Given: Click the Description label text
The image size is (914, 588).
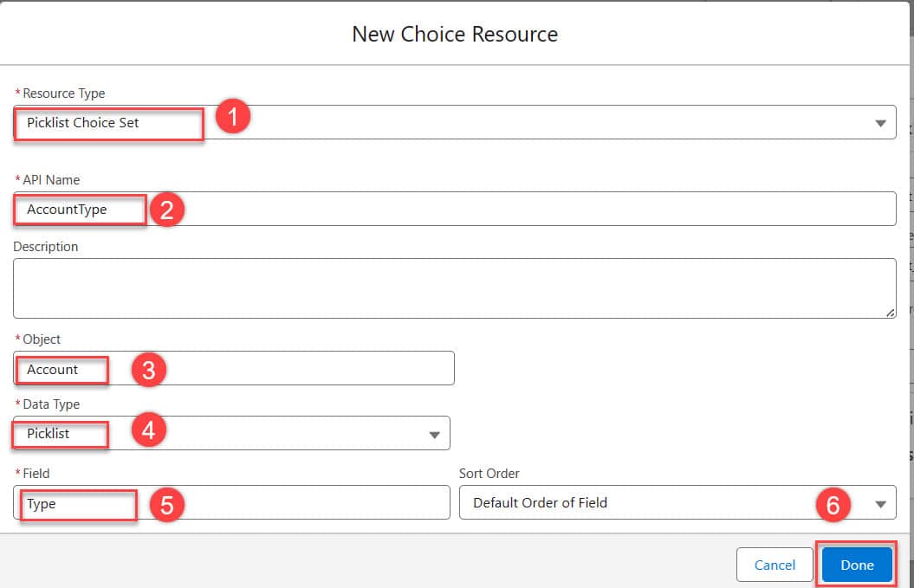Looking at the screenshot, I should pyautogui.click(x=45, y=247).
